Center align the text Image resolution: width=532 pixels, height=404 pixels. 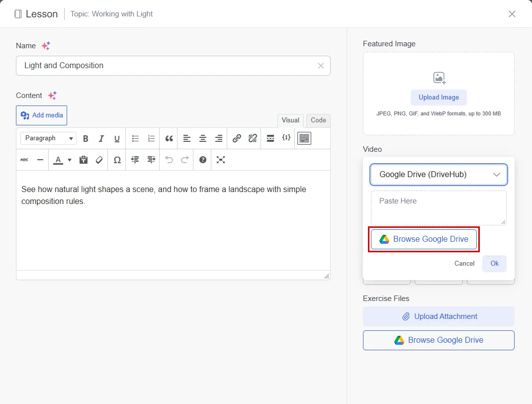(x=202, y=138)
